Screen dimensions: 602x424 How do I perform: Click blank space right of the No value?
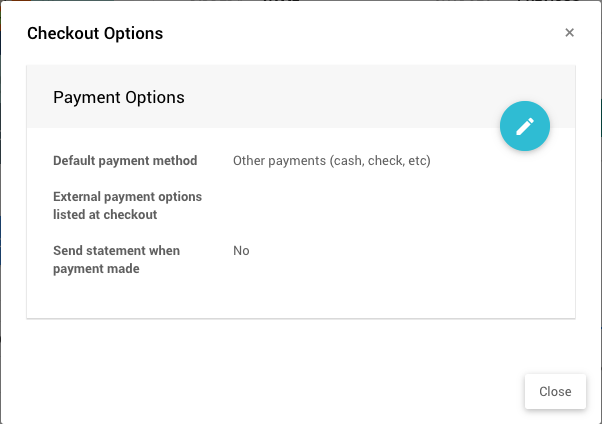400,251
